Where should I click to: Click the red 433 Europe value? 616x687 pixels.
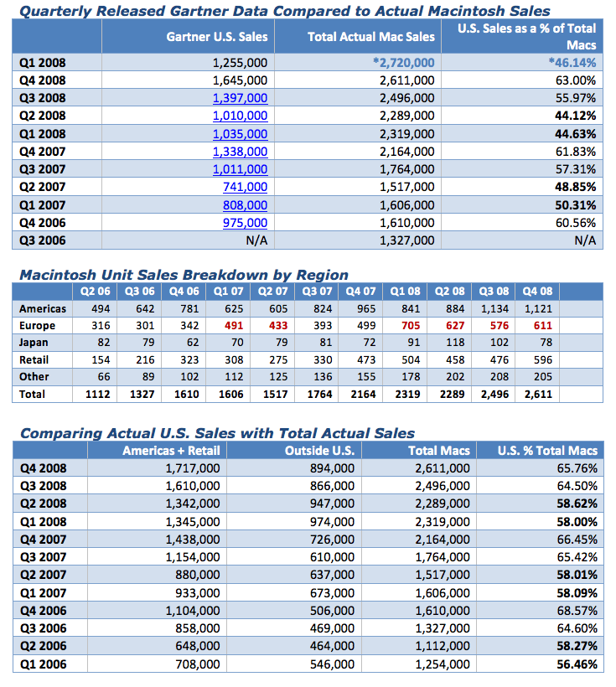tap(278, 326)
